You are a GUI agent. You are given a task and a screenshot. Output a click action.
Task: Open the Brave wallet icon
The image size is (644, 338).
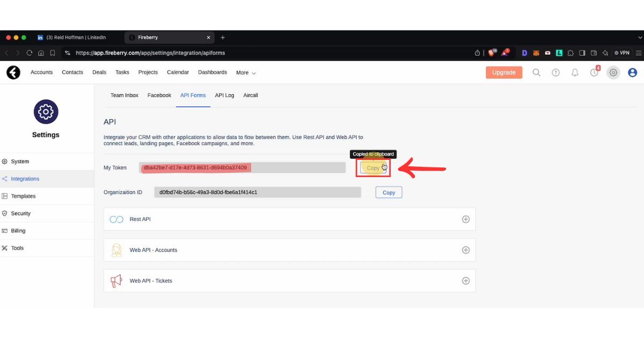[594, 53]
